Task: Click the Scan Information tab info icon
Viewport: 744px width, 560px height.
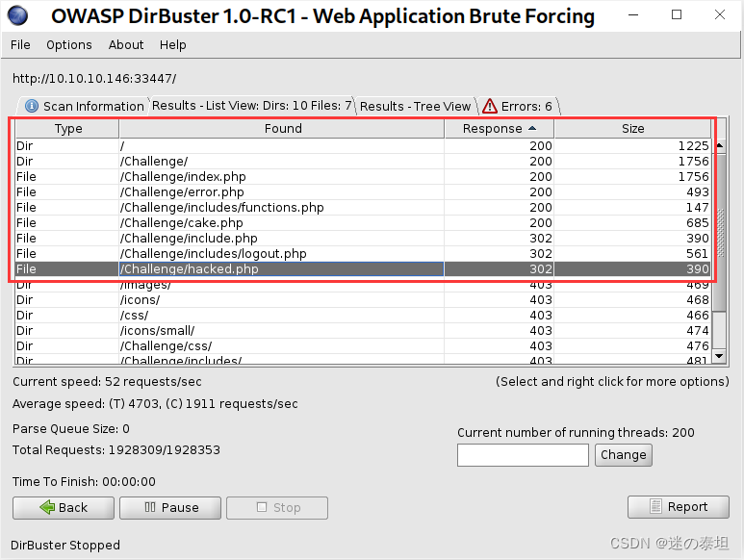Action: coord(32,106)
